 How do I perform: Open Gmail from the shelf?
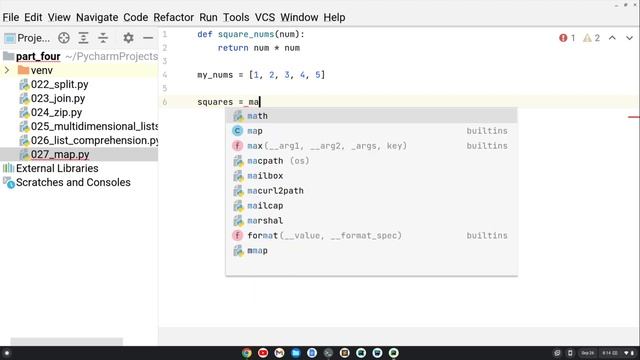(279, 353)
